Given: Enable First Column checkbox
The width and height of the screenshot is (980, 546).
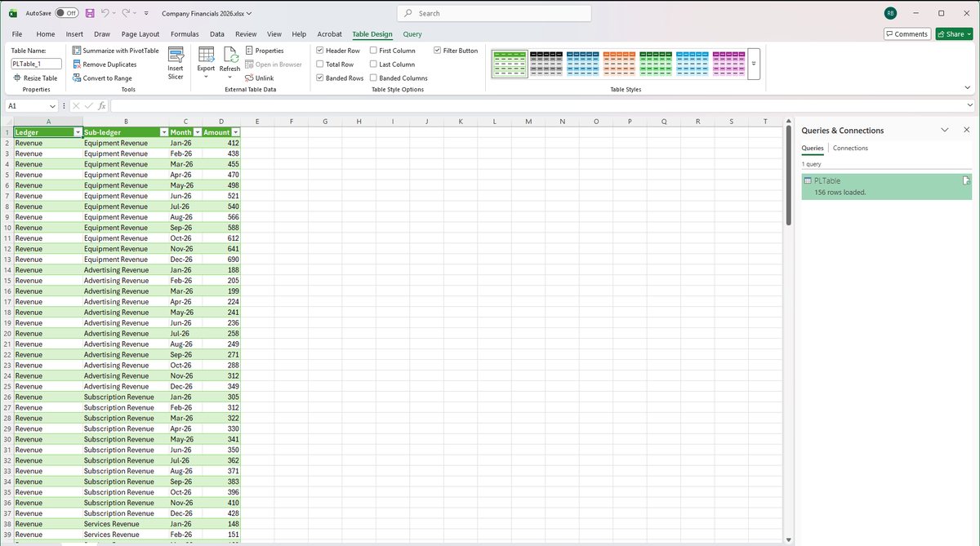Looking at the screenshot, I should tap(373, 51).
